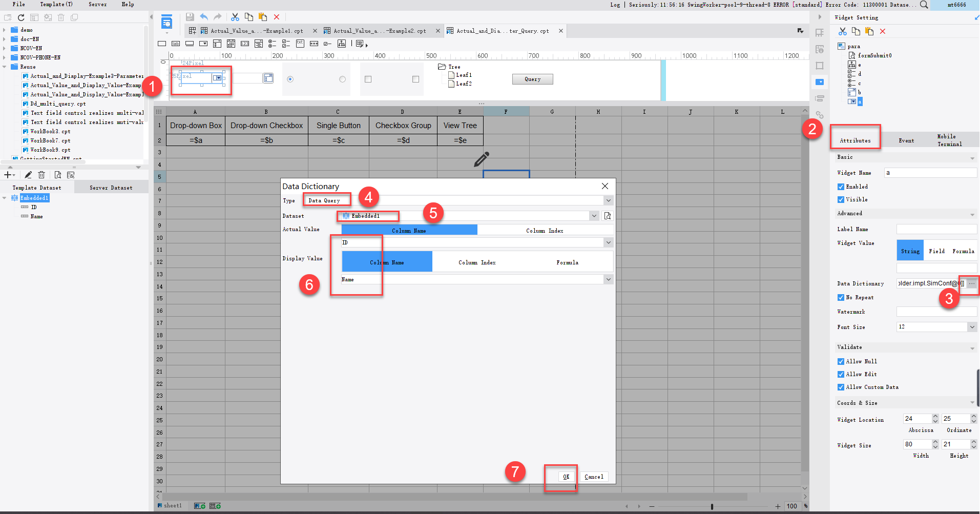Expand the demo folder
The height and width of the screenshot is (514, 980).
pyautogui.click(x=4, y=30)
